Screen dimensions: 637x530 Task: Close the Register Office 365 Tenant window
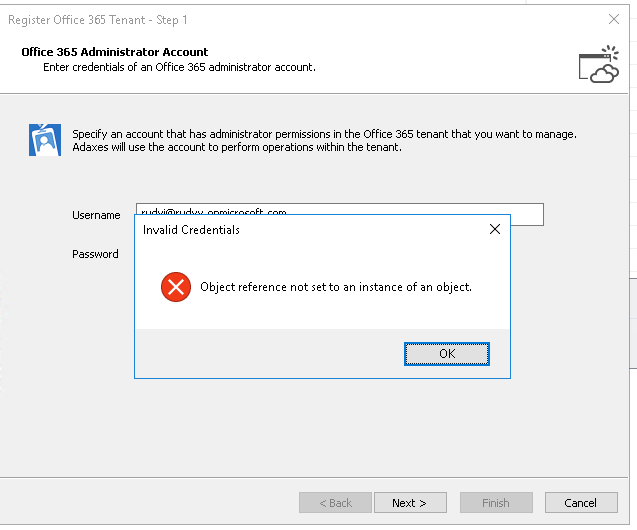[x=614, y=19]
